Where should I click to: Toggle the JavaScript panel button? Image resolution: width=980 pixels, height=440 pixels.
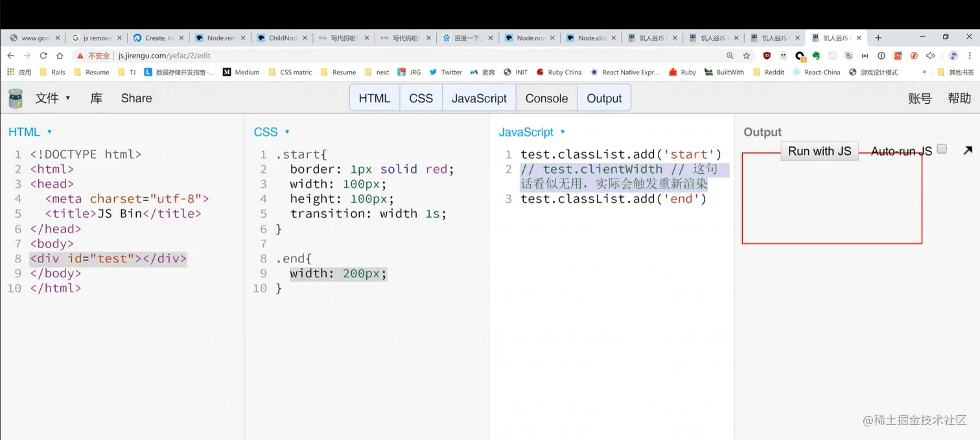coord(479,98)
